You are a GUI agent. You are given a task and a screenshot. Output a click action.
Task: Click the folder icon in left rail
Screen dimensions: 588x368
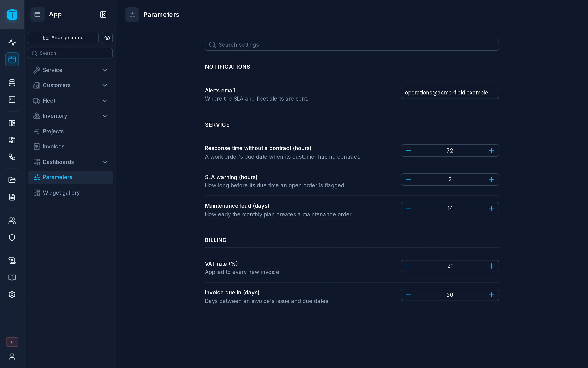[12, 180]
